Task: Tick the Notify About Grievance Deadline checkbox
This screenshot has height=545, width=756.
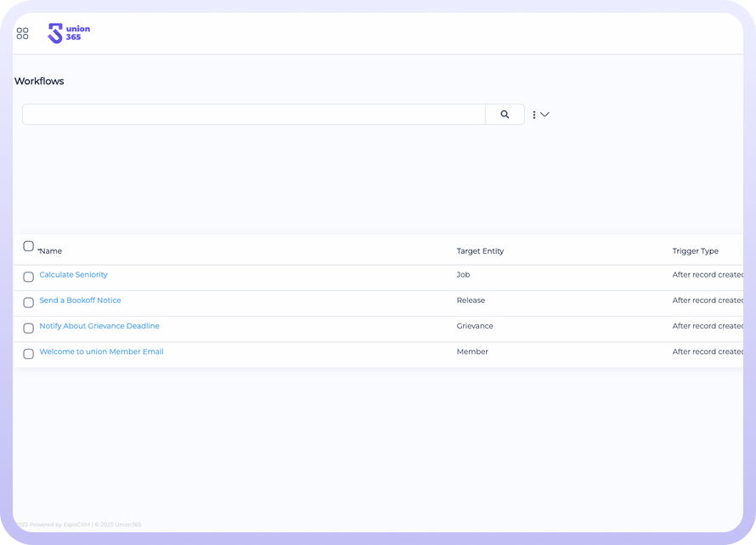Action: tap(28, 328)
